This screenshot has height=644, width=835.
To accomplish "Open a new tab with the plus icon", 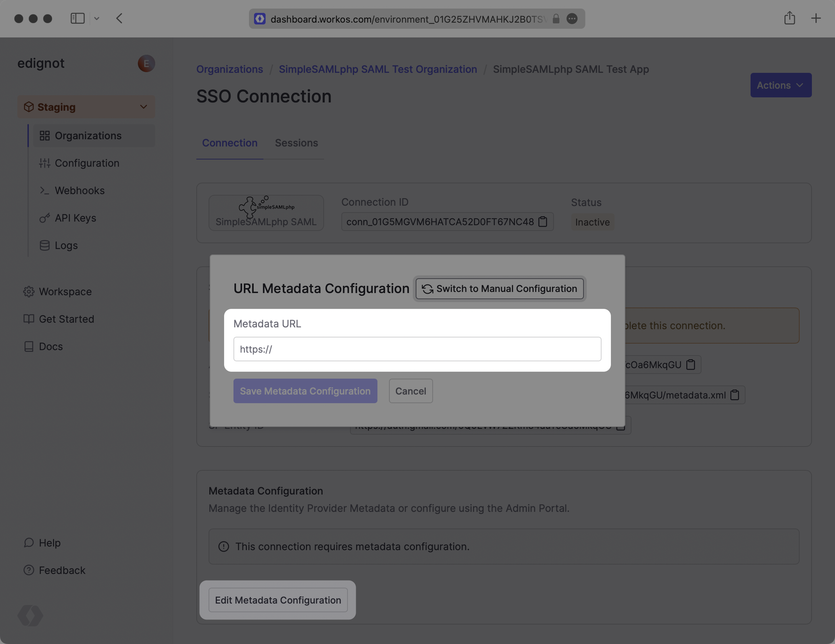I will click(x=816, y=18).
